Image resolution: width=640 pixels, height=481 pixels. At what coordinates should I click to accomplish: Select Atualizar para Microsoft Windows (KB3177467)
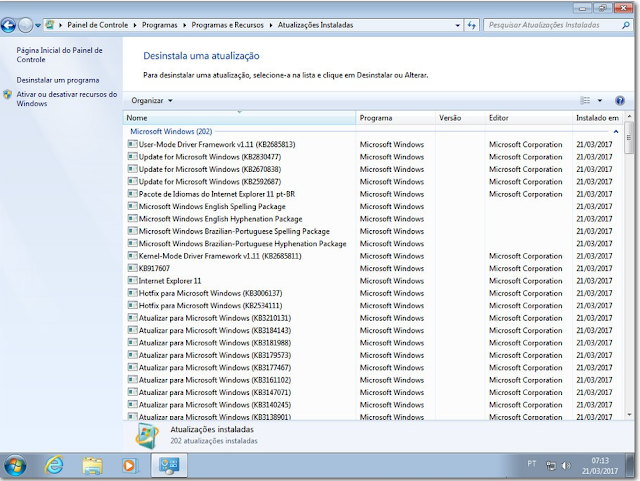click(373, 367)
